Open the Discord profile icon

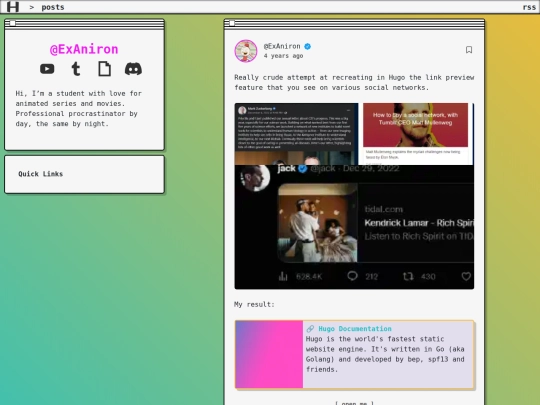(x=133, y=69)
